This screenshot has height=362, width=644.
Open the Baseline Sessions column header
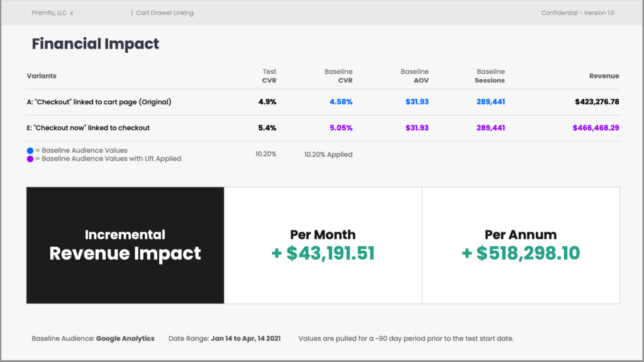[491, 75]
